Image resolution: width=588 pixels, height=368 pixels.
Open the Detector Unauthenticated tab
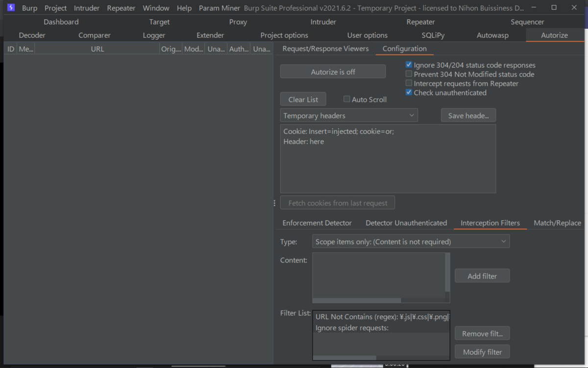point(406,223)
